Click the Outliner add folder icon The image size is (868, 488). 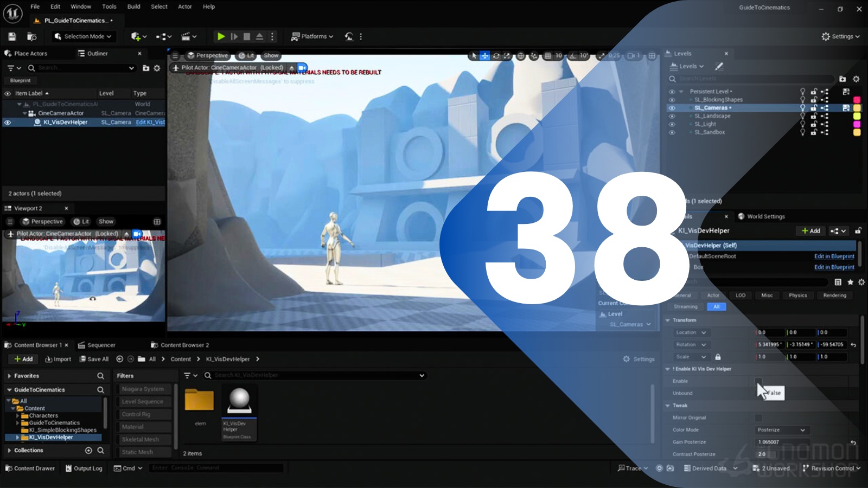point(145,68)
